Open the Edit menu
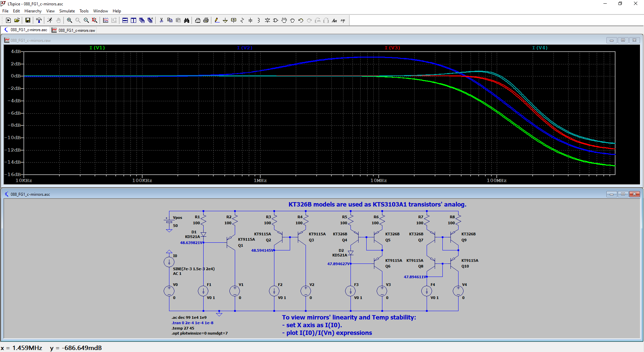The image size is (644, 352). [16, 11]
